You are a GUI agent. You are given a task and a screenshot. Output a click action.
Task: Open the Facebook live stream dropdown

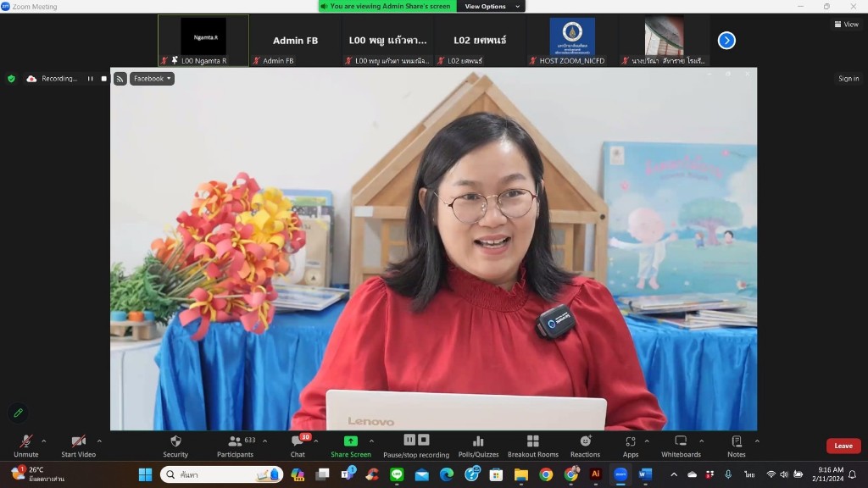[x=153, y=79]
